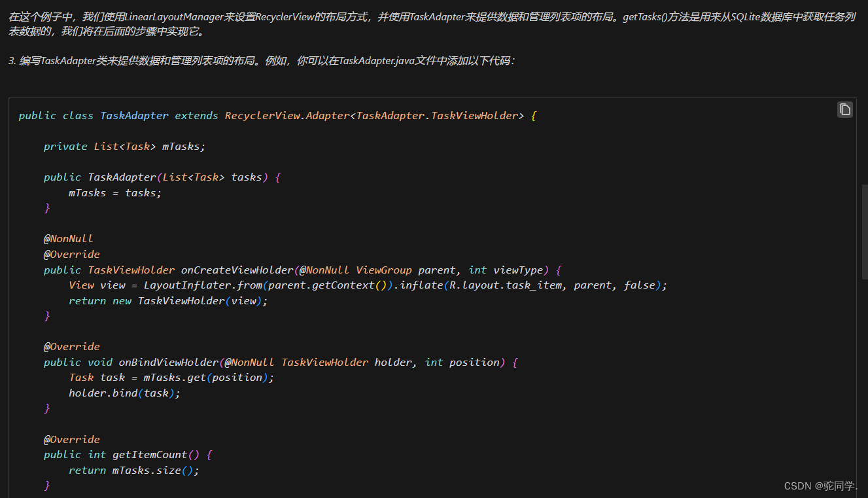The width and height of the screenshot is (868, 498).
Task: Click the '@Override' line above getItemCount
Action: tap(72, 440)
